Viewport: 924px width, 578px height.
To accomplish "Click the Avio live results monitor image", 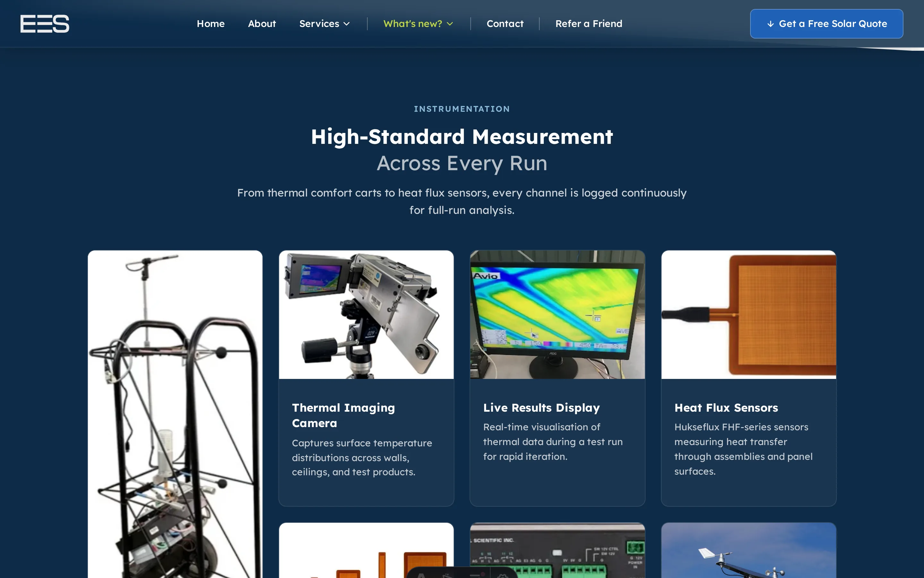I will tap(557, 315).
